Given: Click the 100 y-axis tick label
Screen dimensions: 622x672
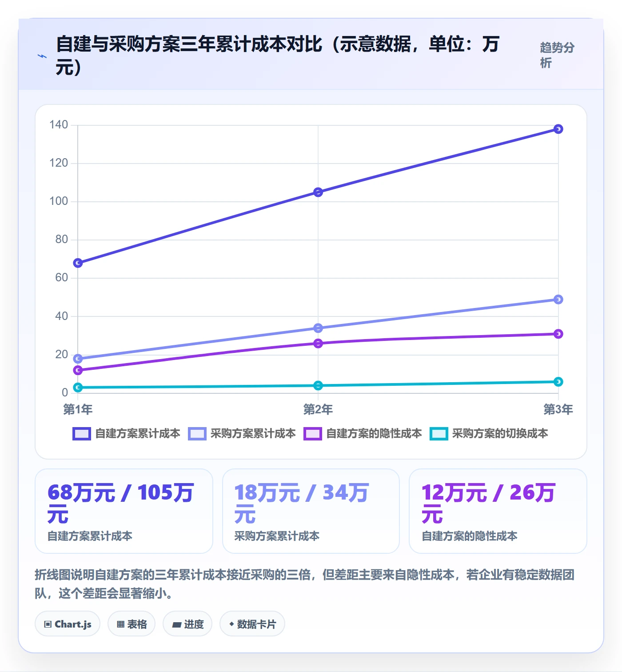Looking at the screenshot, I should [59, 201].
